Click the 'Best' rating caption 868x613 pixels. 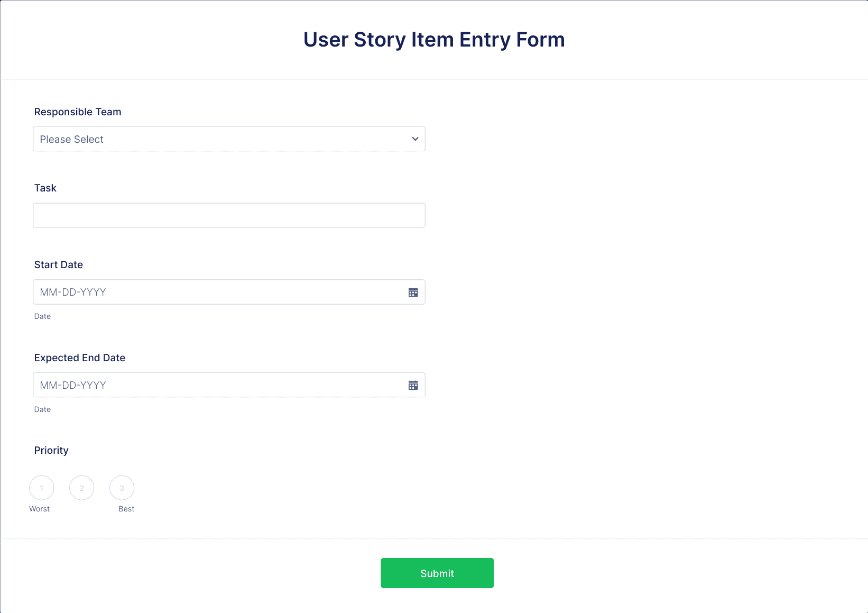coord(126,509)
